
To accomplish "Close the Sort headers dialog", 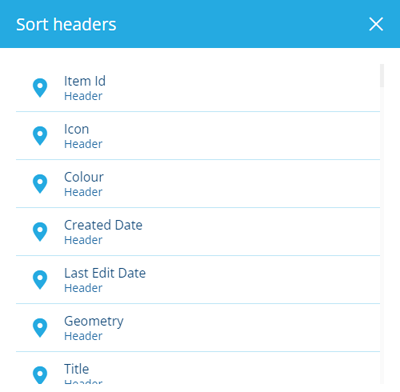I will [x=376, y=24].
